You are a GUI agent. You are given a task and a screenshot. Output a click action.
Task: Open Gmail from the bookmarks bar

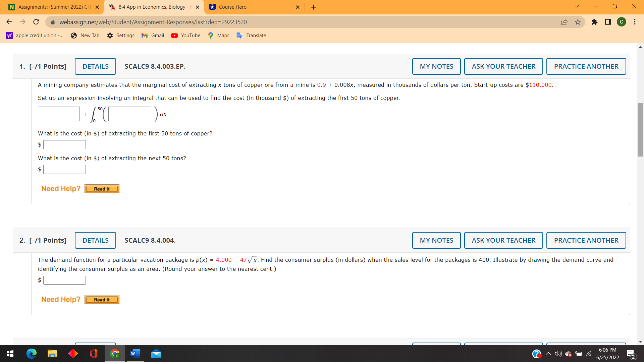tap(153, 35)
